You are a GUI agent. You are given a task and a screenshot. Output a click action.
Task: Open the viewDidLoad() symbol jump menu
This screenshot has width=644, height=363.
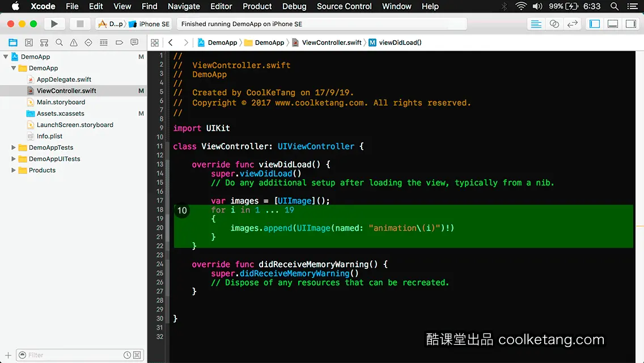point(395,43)
